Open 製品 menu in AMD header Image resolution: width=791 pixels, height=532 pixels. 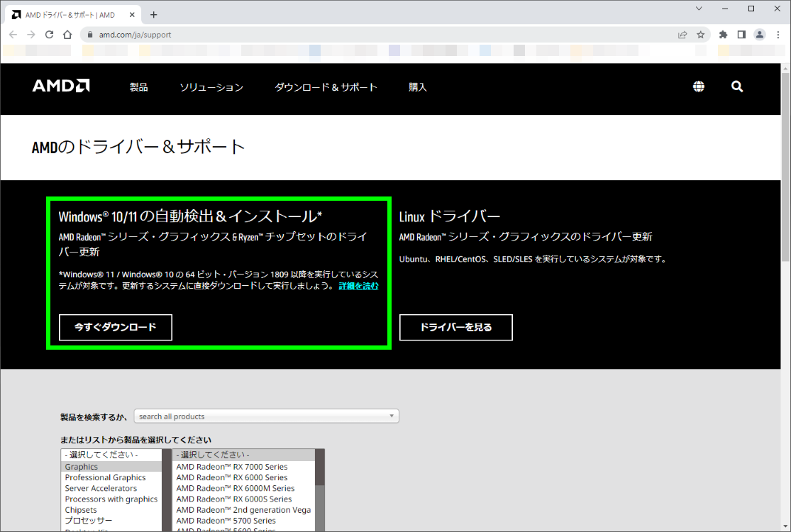[139, 87]
